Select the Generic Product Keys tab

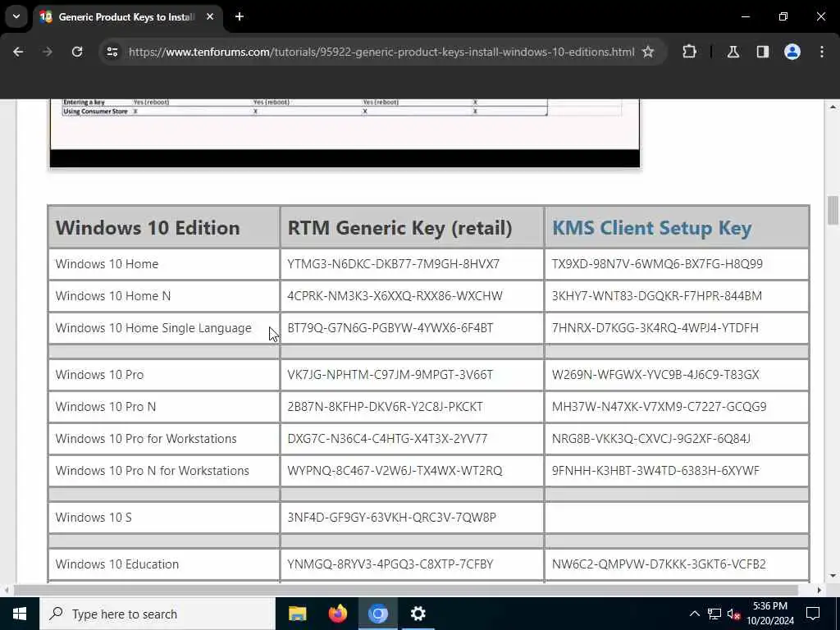127,16
